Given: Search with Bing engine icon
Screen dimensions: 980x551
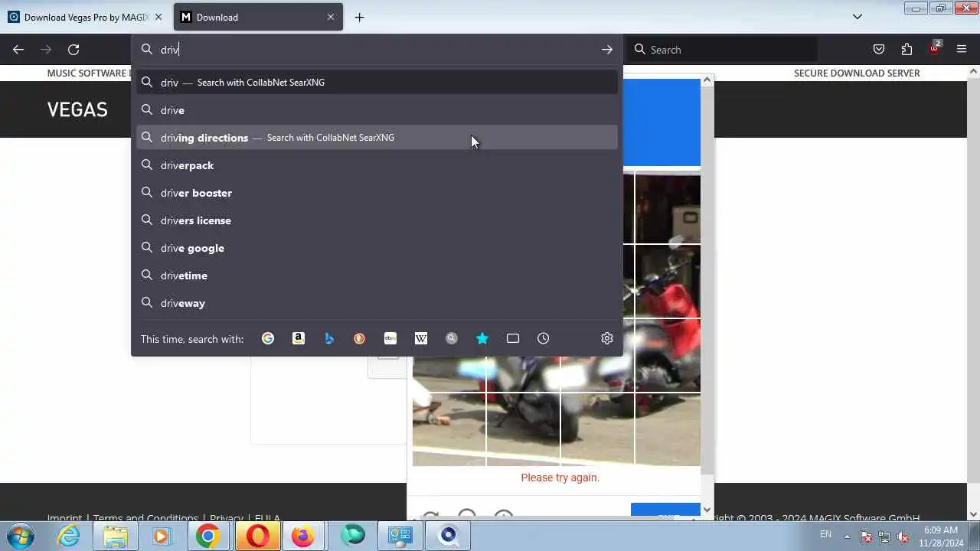Looking at the screenshot, I should [329, 338].
